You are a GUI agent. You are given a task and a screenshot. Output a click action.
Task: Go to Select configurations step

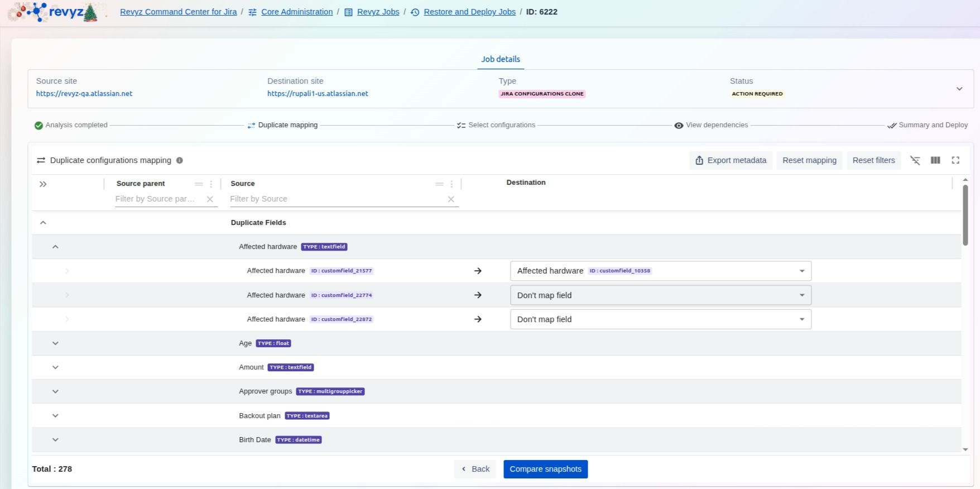tap(496, 125)
